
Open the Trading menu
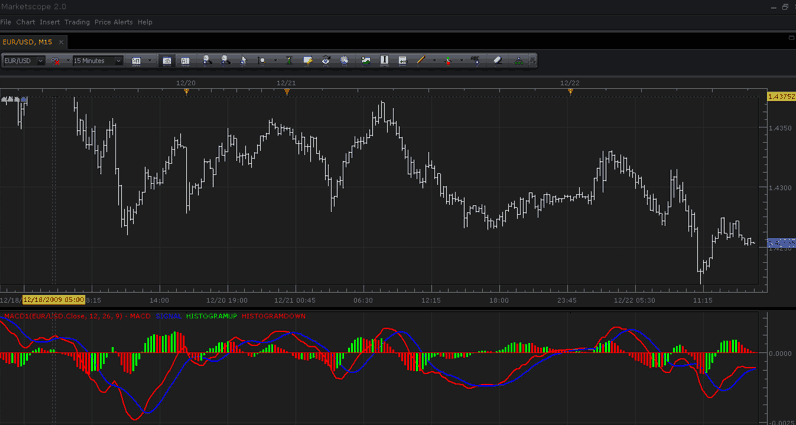(x=77, y=22)
